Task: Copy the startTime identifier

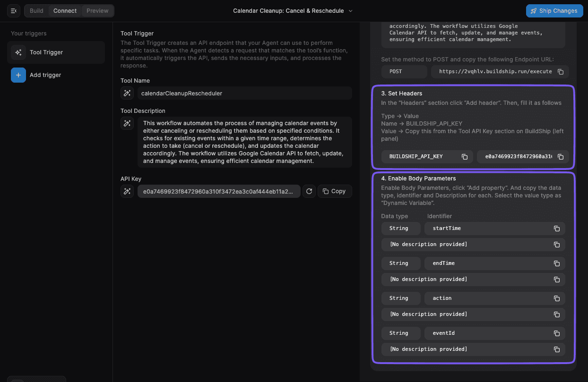Action: click(557, 229)
